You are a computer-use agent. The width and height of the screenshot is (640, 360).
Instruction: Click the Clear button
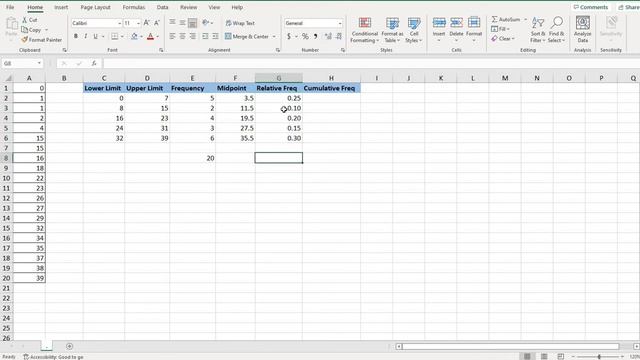[x=503, y=39]
